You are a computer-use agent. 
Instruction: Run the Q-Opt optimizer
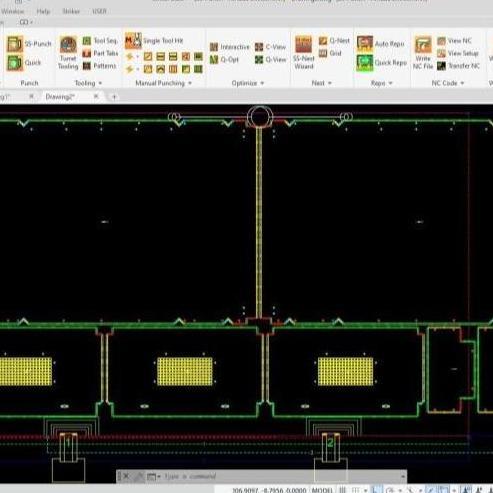pos(224,60)
